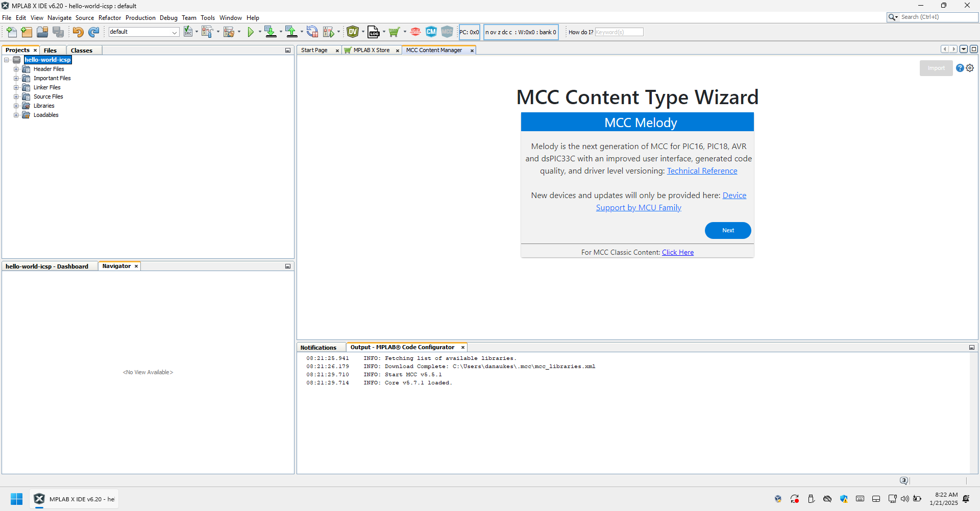Expand the Linker Files folder
This screenshot has height=511, width=980.
(16, 88)
